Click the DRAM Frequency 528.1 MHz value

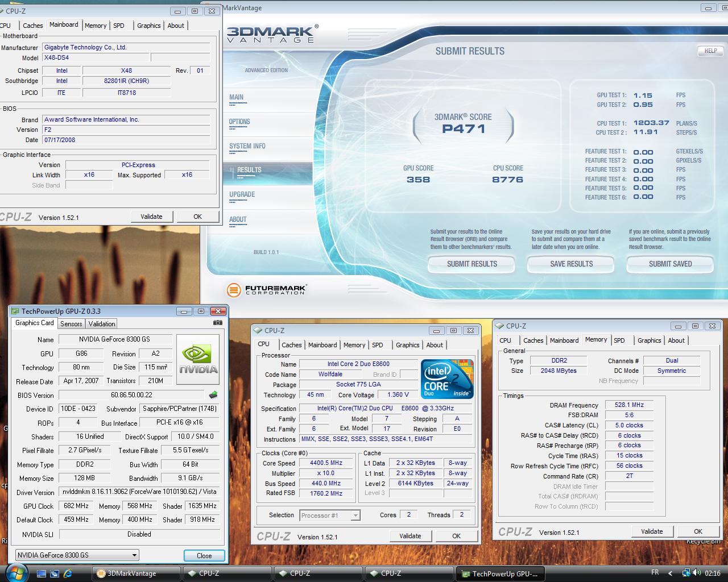[629, 405]
